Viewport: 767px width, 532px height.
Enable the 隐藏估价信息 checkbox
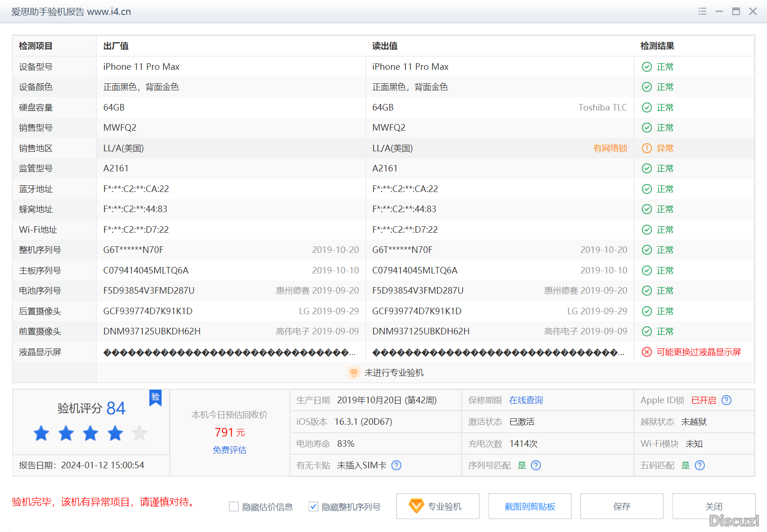pyautogui.click(x=234, y=507)
